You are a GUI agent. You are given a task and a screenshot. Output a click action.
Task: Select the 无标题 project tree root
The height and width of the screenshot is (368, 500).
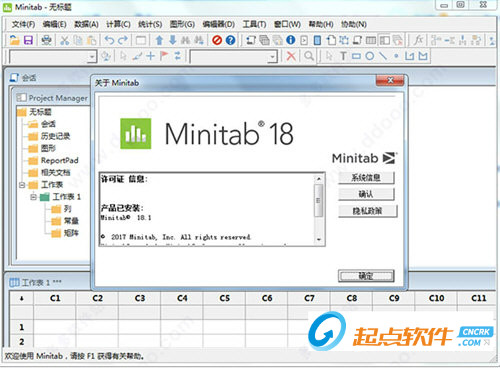[x=35, y=112]
